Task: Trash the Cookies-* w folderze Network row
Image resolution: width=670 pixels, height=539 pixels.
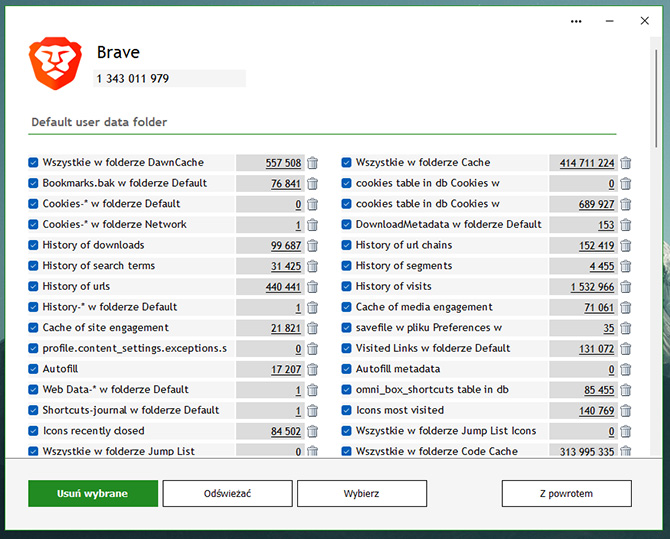Action: [312, 225]
